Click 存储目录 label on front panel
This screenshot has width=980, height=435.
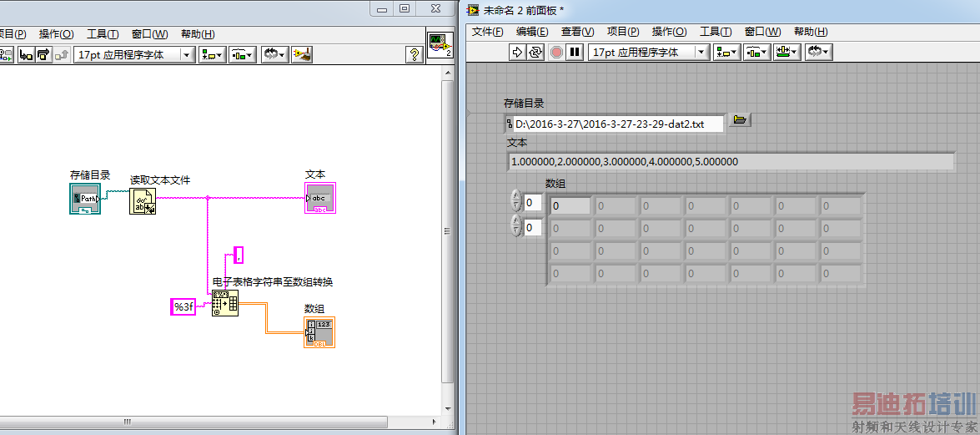pos(524,104)
